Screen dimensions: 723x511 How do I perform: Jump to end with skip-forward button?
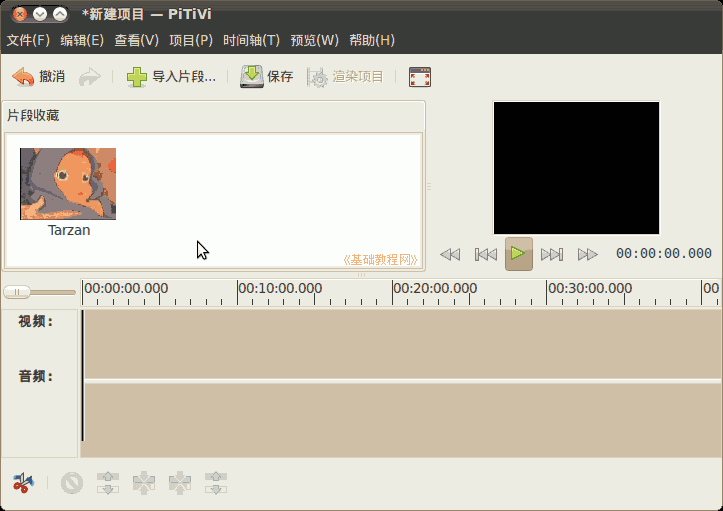pos(552,254)
